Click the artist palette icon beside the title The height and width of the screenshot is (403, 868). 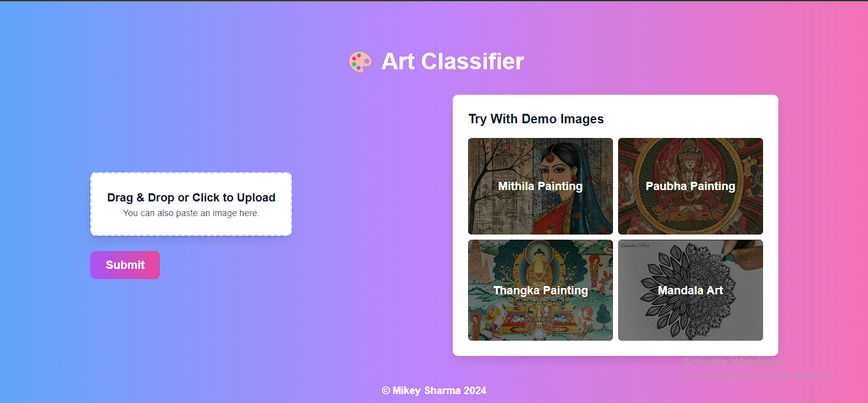(360, 62)
